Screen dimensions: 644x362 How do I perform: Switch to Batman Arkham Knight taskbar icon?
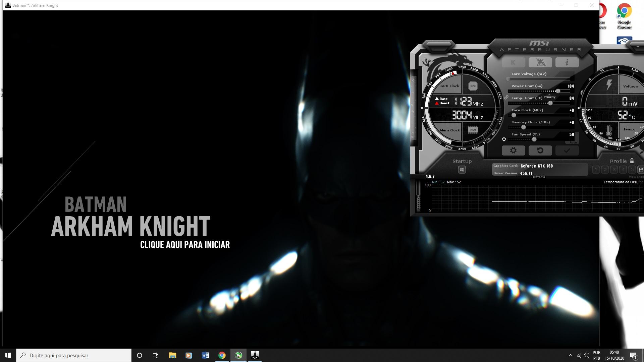click(255, 355)
